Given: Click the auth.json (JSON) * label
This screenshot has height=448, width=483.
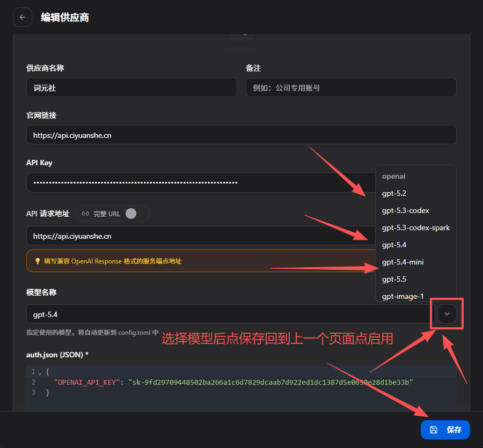Looking at the screenshot, I should point(57,355).
